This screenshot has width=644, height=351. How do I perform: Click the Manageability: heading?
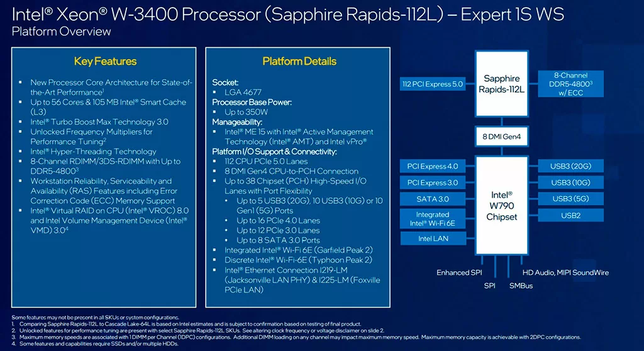pyautogui.click(x=237, y=121)
